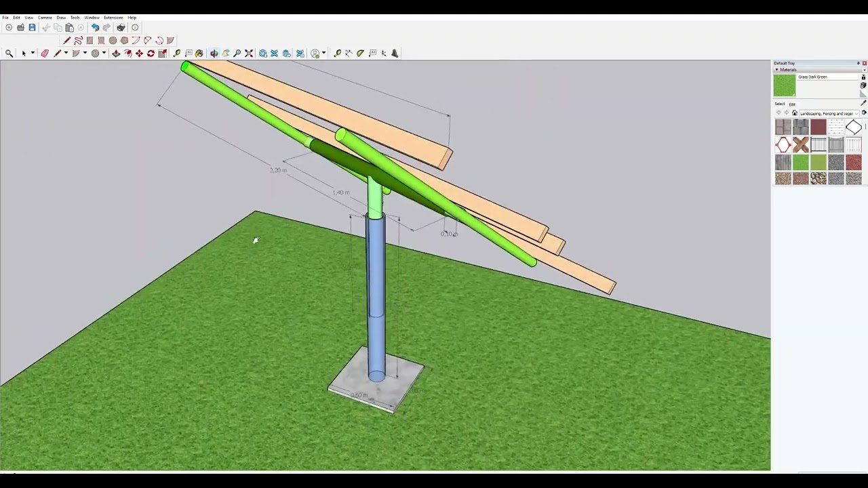Open the Line tool dropdown arrow
868x488 pixels.
coord(66,53)
